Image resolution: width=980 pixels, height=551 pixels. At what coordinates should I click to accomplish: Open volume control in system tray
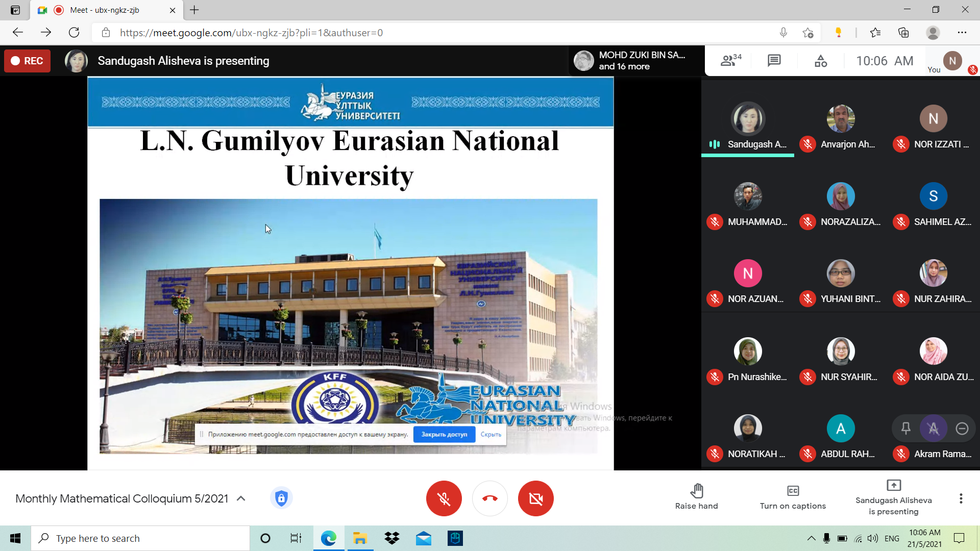coord(873,538)
